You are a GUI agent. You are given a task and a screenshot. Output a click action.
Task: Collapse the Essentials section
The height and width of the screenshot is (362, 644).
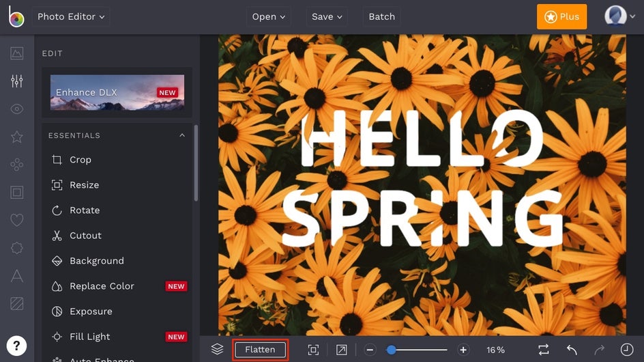(182, 135)
